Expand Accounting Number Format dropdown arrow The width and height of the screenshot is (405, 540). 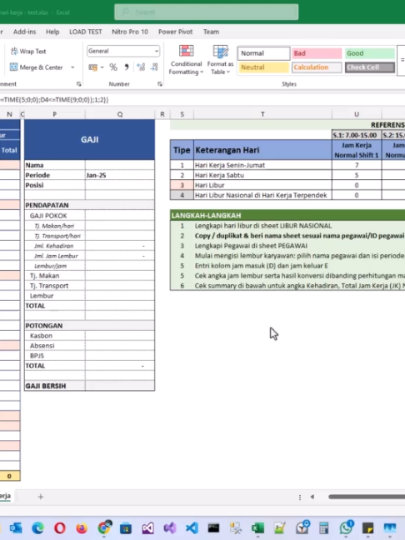click(102, 68)
